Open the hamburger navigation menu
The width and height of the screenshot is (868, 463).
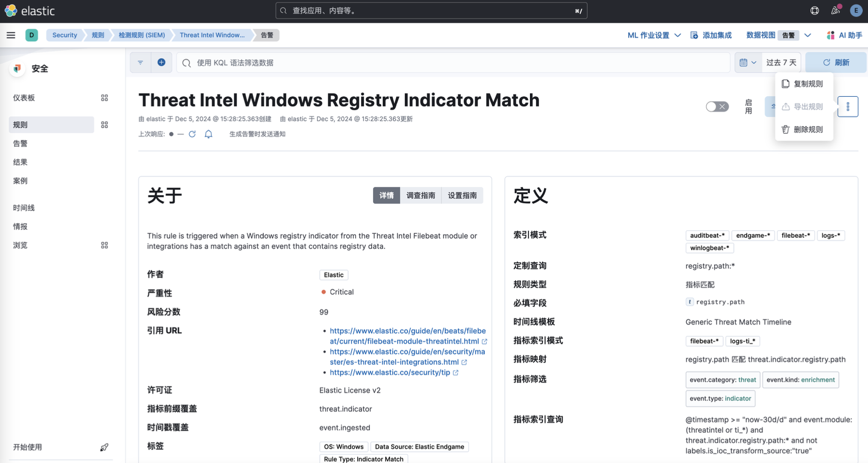coord(11,35)
